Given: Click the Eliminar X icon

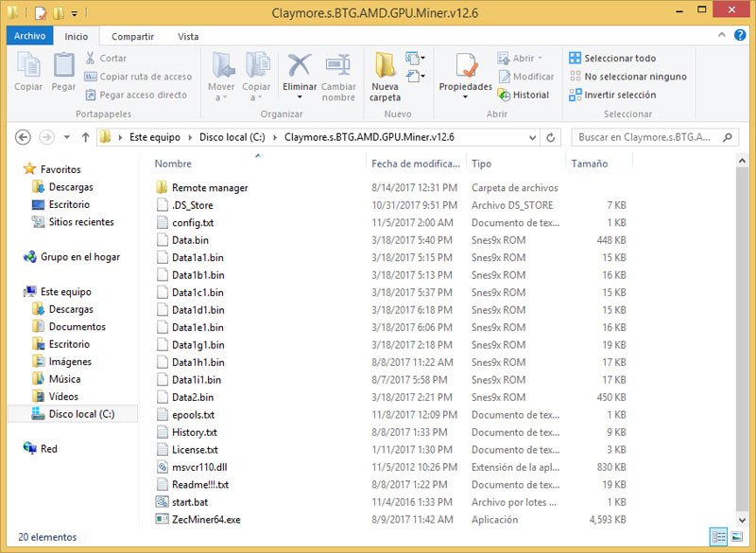Looking at the screenshot, I should coord(300,64).
